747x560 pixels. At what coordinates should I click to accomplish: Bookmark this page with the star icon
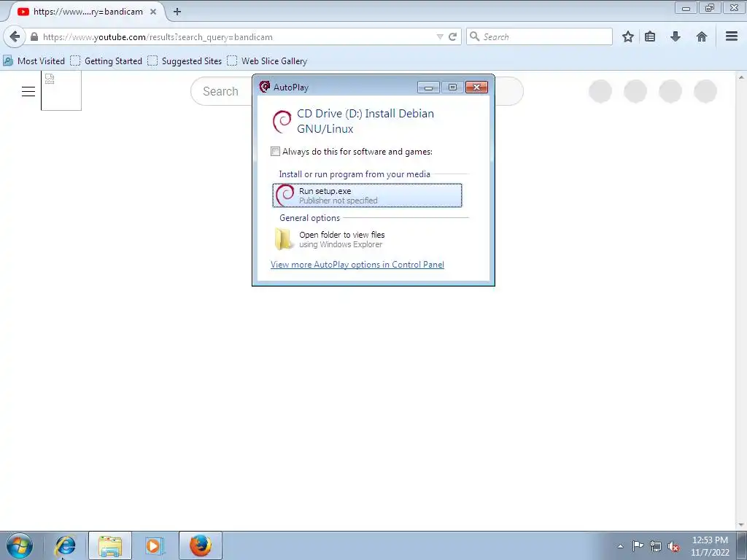click(x=628, y=36)
